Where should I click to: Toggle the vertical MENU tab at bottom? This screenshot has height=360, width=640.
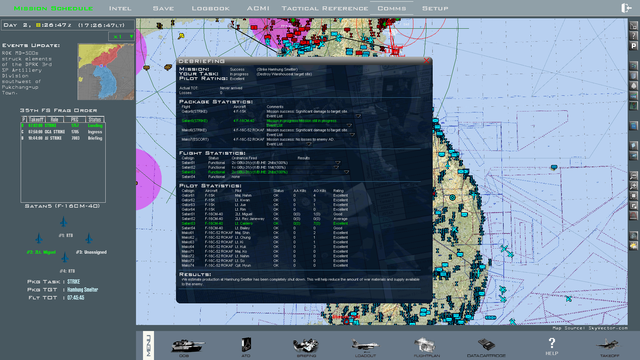[x=149, y=345]
